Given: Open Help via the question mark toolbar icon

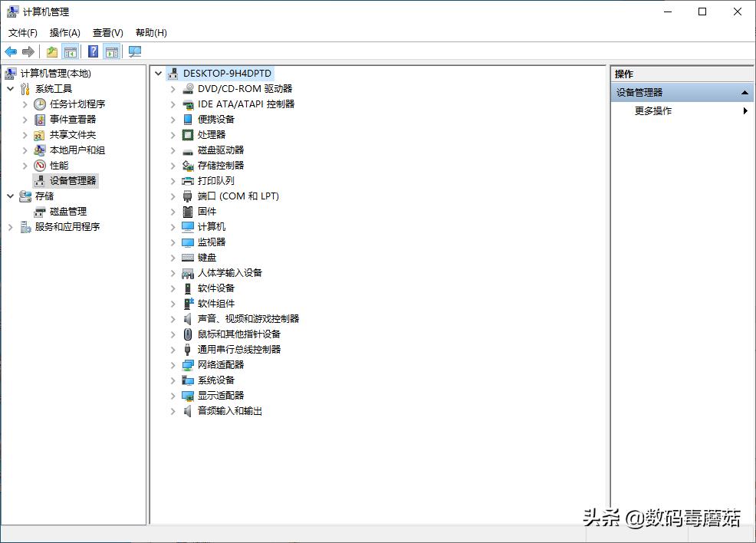Looking at the screenshot, I should [93, 51].
